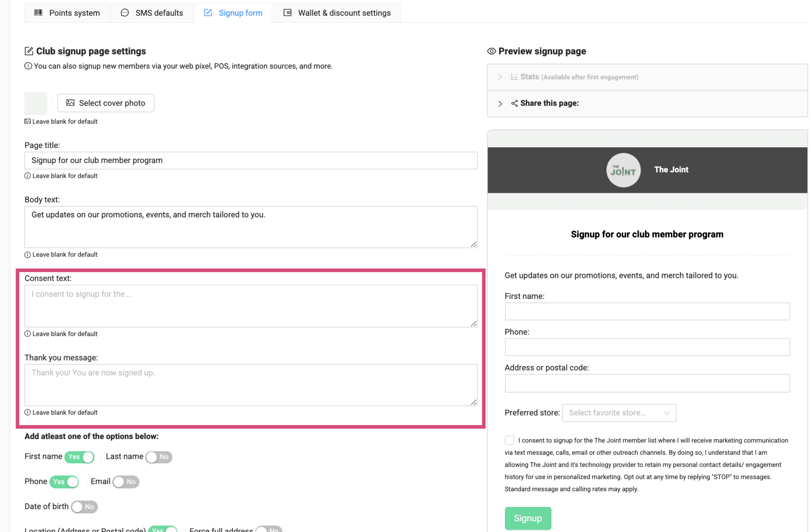Enable the Last name toggle
Image resolution: width=811 pixels, height=532 pixels.
point(158,457)
